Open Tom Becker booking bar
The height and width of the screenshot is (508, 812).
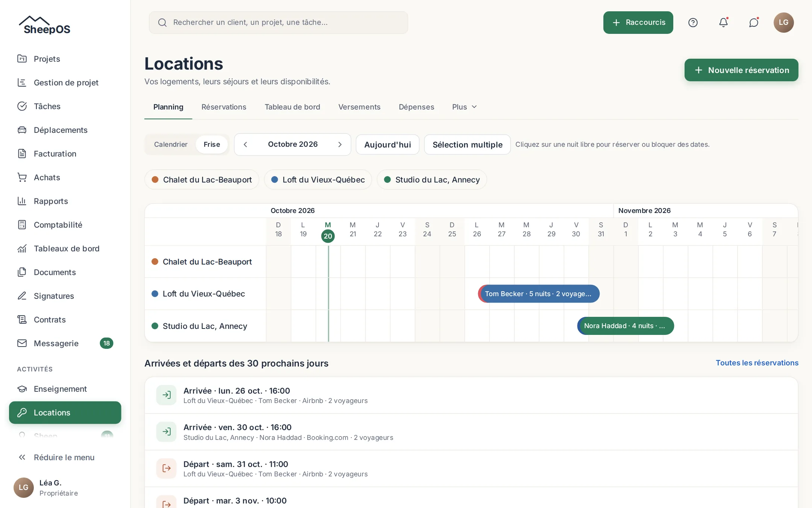pos(539,294)
